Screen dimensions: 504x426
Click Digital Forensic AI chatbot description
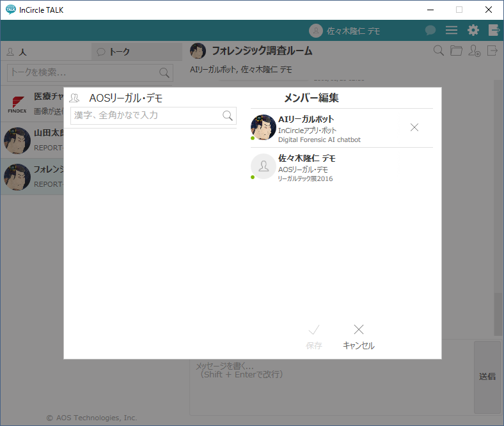point(319,140)
